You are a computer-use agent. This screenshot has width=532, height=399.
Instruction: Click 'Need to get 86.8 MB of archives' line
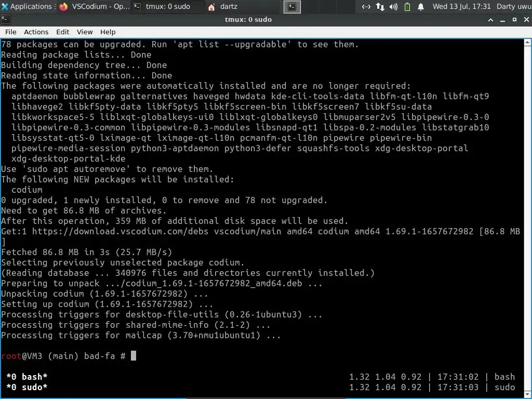tap(84, 211)
